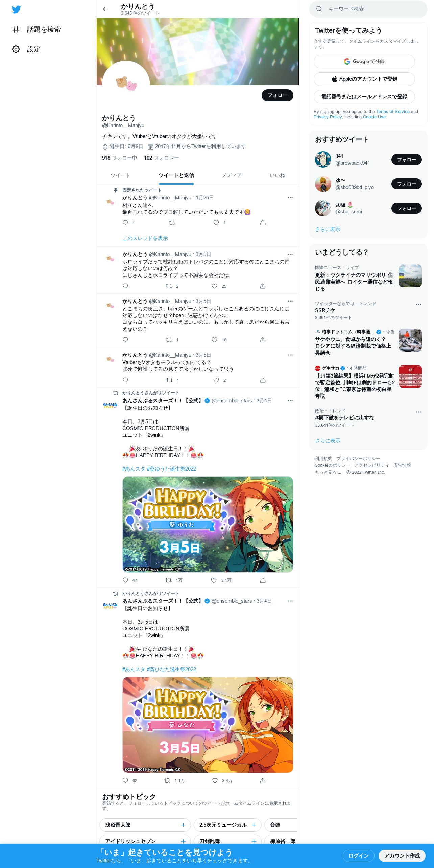Like the pinned 相互さん達へ tweet
Viewport: 434px width, 868px height.
point(216,223)
